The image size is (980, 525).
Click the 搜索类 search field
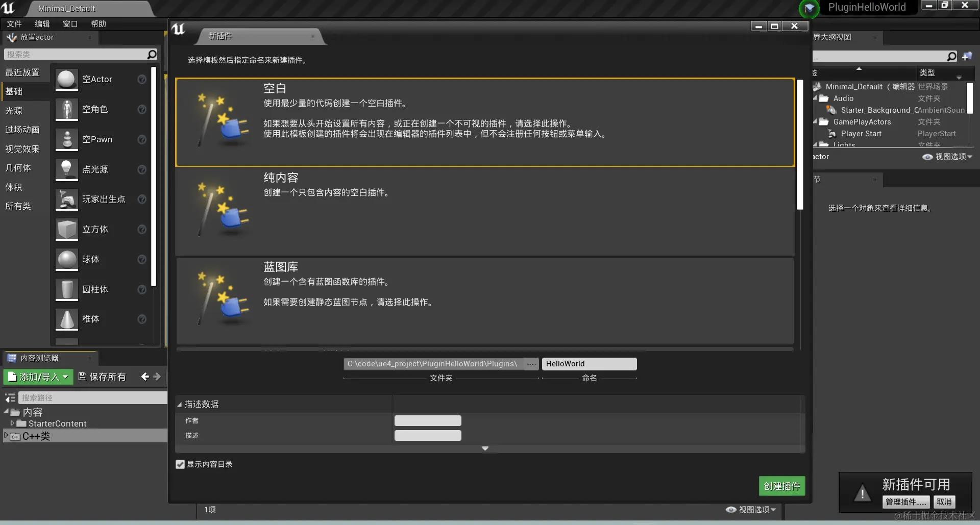[x=76, y=54]
